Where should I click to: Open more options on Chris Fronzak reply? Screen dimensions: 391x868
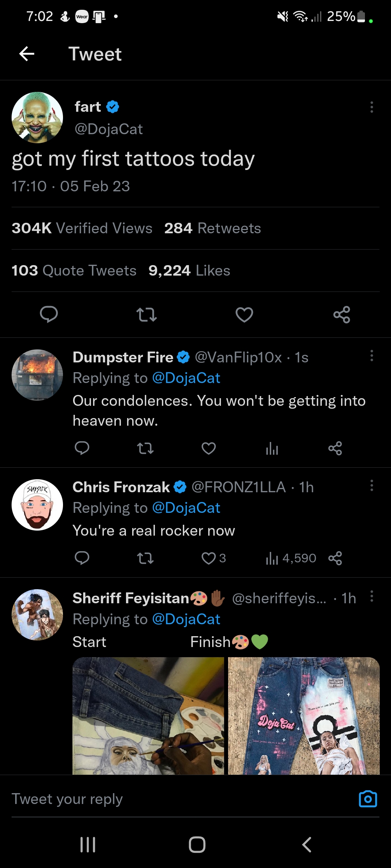tap(371, 486)
